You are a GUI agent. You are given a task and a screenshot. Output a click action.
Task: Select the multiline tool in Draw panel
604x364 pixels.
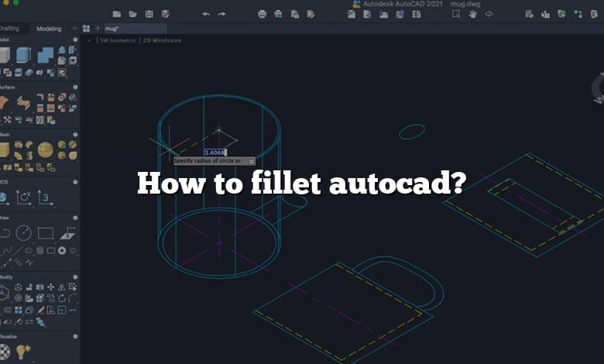[18, 263]
